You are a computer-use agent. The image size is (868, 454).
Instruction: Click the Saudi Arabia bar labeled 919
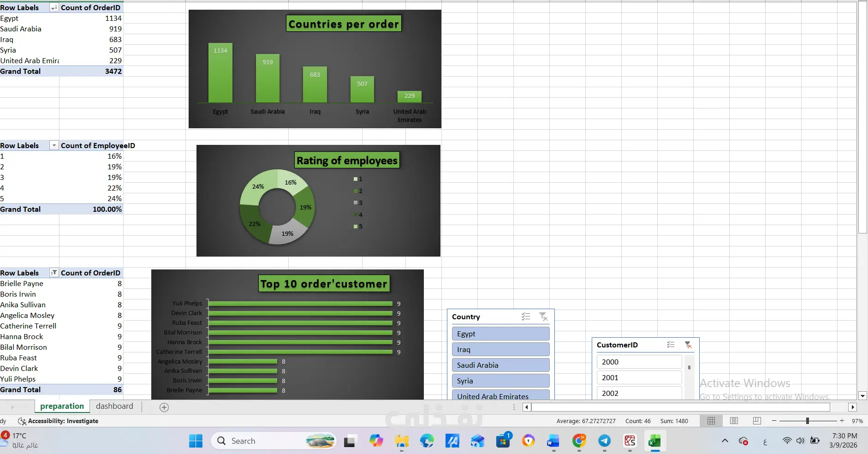[268, 78]
